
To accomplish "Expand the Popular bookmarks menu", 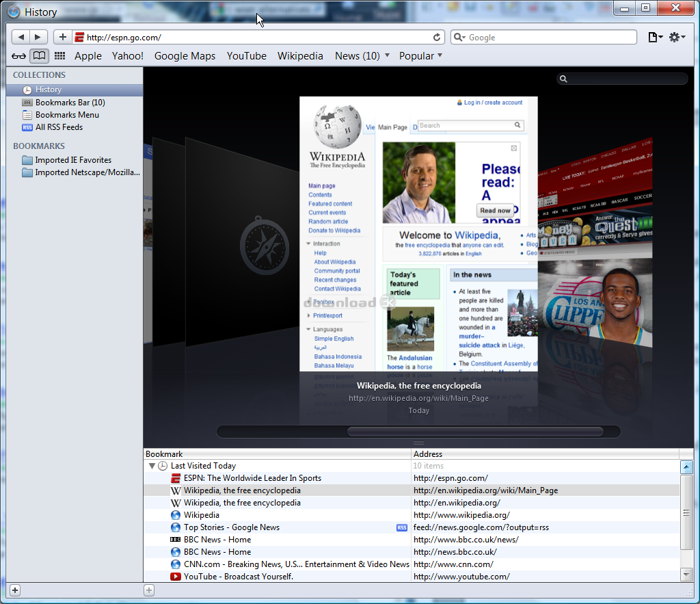I will tap(420, 56).
